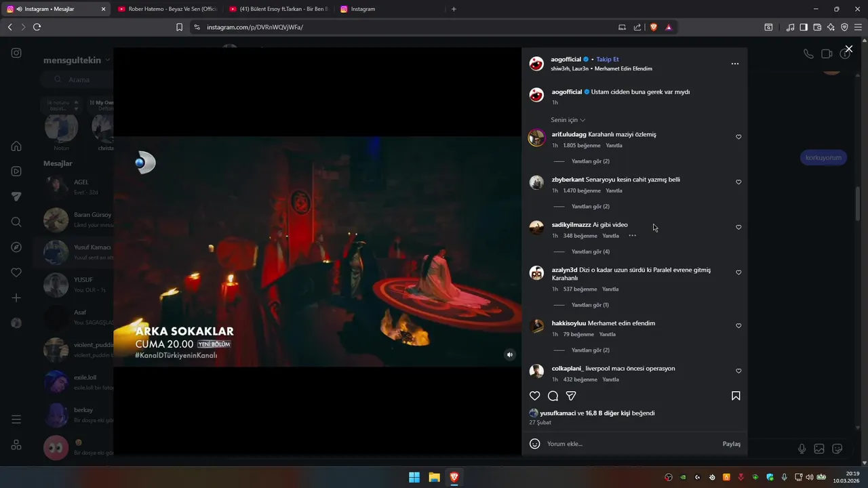Switch to Bülent Ersoy ft. Tarkan tab
The height and width of the screenshot is (488, 868).
tap(278, 9)
